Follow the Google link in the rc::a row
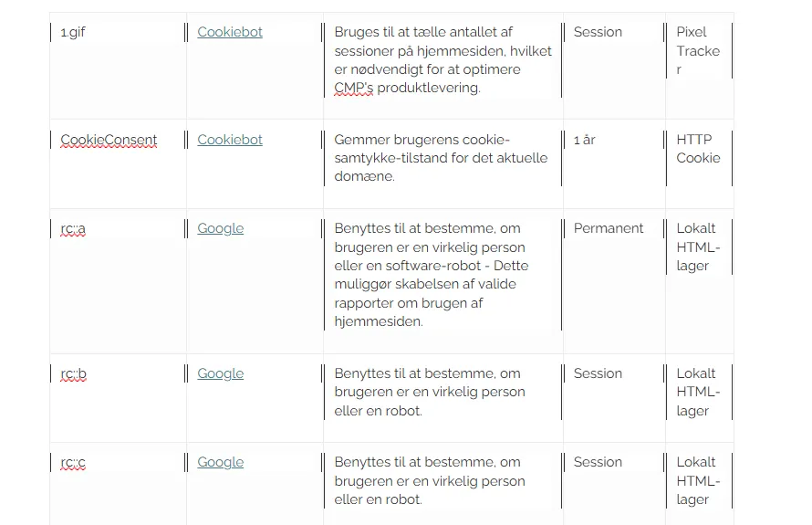Image resolution: width=812 pixels, height=525 pixels. (x=220, y=228)
